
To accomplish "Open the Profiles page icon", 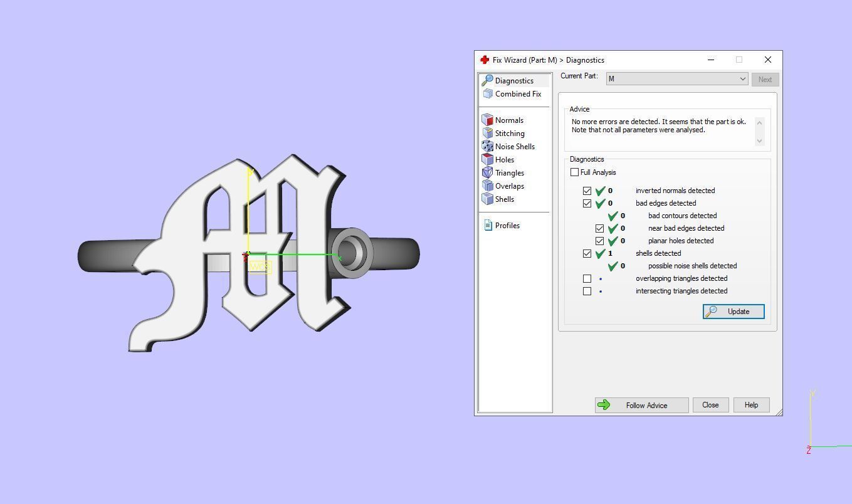I will [488, 225].
